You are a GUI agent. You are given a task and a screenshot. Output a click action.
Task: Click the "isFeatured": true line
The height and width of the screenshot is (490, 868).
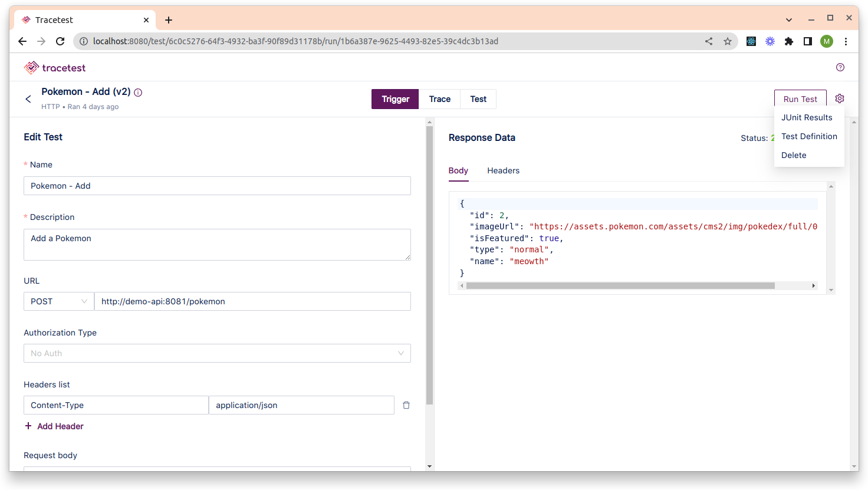pos(517,238)
